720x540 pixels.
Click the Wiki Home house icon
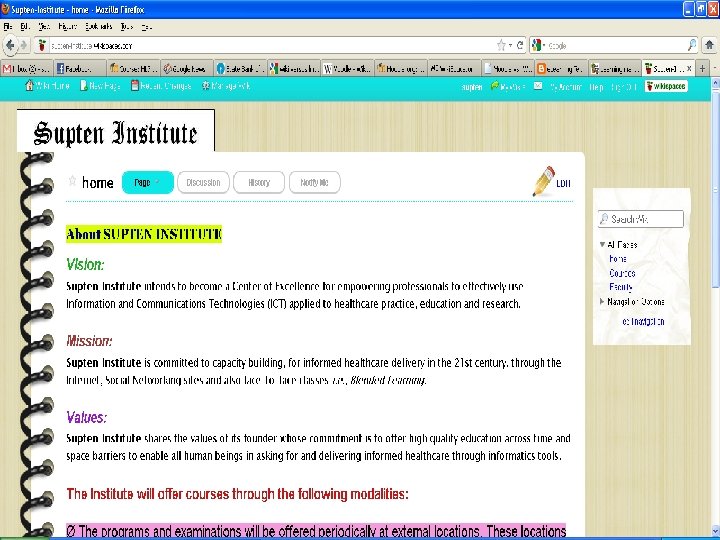[x=29, y=85]
